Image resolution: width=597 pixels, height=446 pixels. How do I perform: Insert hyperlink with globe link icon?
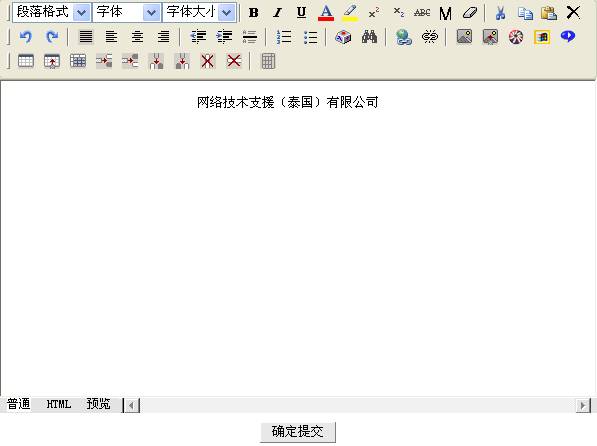point(404,37)
